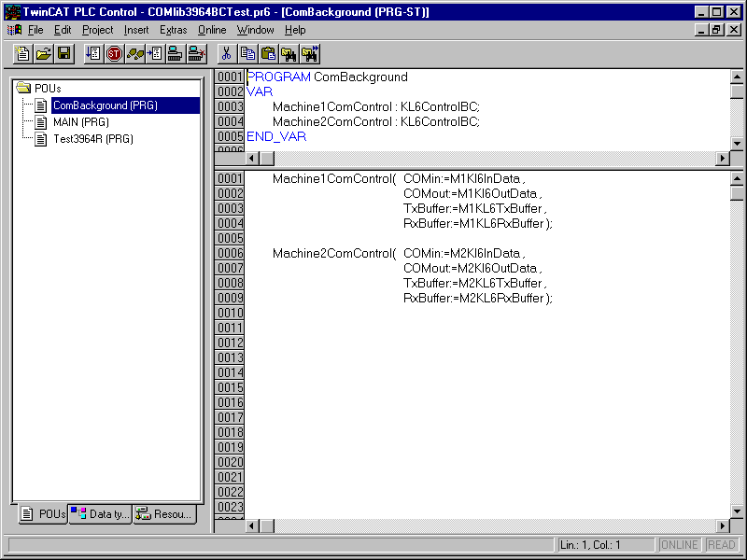
Task: Open the Window menu
Action: point(255,30)
